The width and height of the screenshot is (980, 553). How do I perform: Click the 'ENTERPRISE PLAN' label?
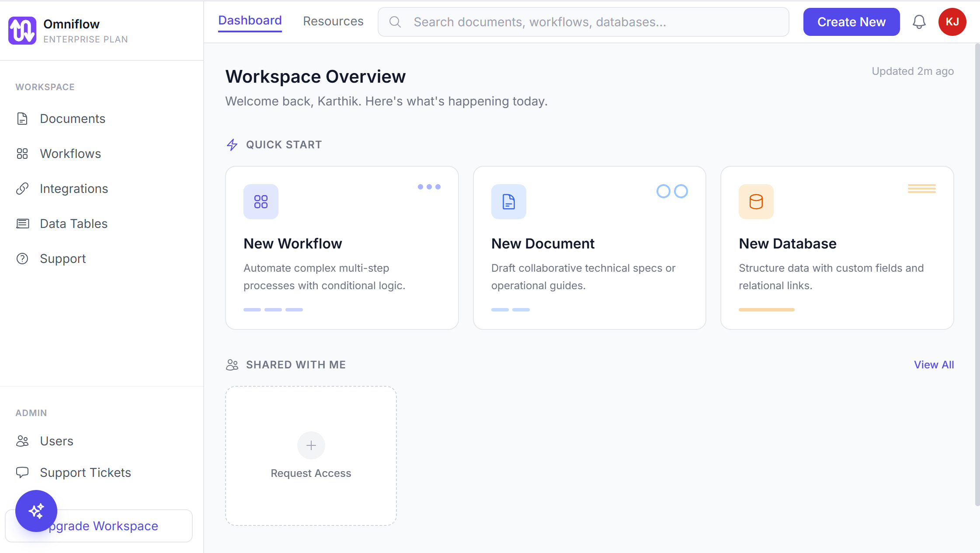(86, 39)
